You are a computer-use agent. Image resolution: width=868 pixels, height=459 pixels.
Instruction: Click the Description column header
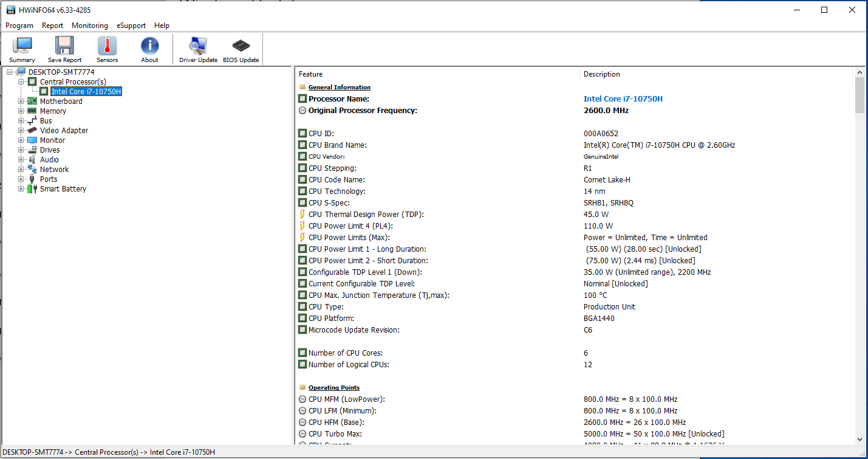[x=602, y=74]
